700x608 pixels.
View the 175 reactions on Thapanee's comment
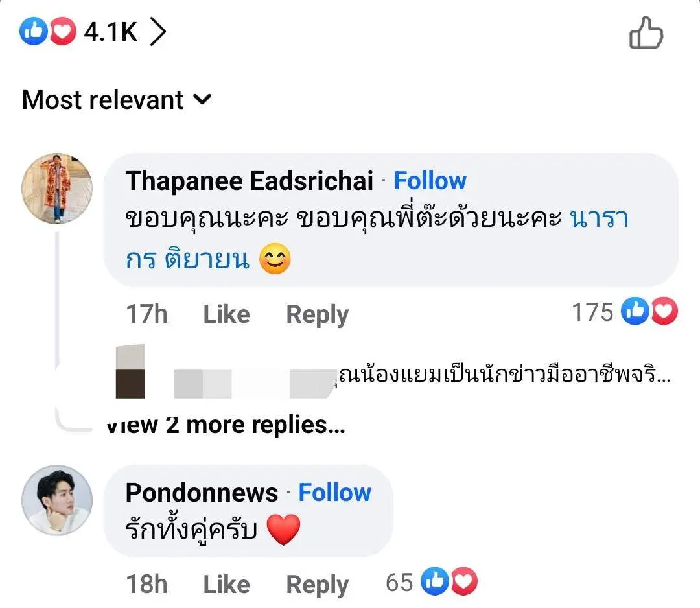[624, 313]
